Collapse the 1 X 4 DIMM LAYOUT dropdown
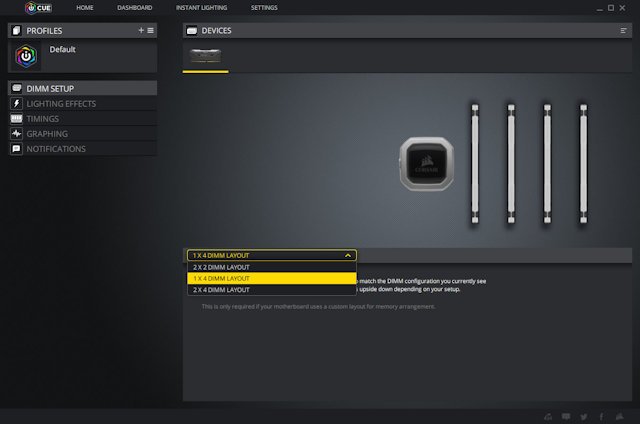Image resolution: width=640 pixels, height=424 pixels. point(272,255)
